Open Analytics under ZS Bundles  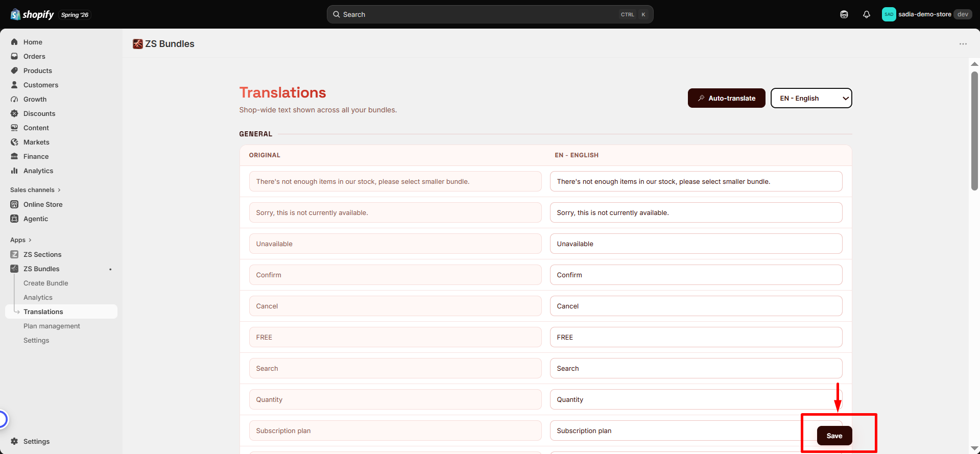(38, 297)
